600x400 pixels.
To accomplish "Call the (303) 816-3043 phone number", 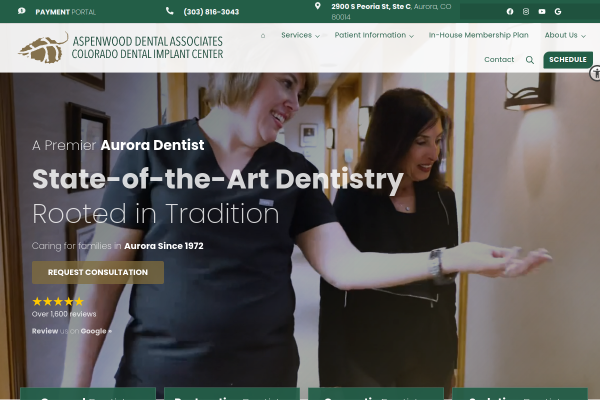I will (x=210, y=12).
